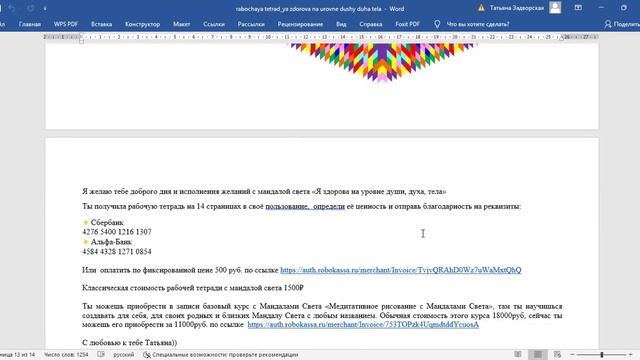
Task: Open the WPS PDF ribbon tab
Action: pos(66,24)
